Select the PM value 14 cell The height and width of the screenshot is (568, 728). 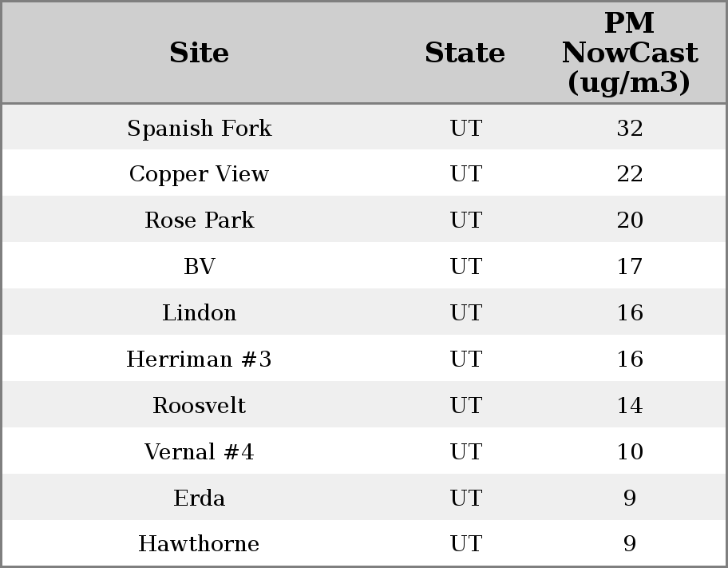(x=629, y=406)
